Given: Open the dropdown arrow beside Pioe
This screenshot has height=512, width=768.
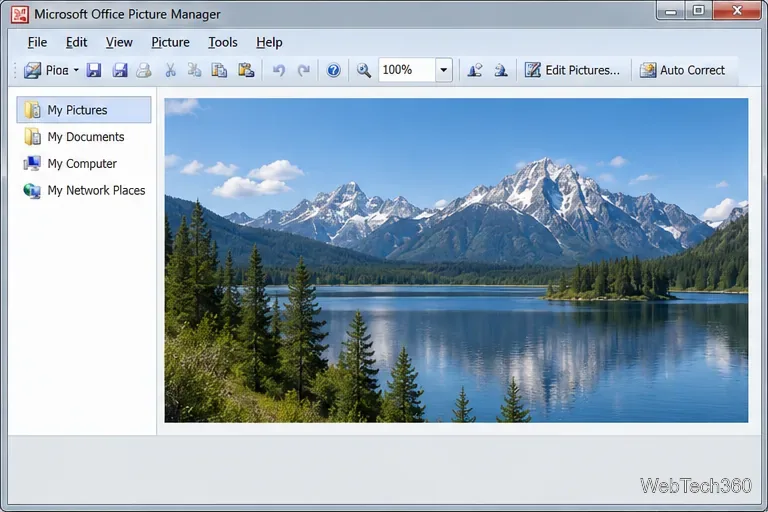Looking at the screenshot, I should point(76,70).
